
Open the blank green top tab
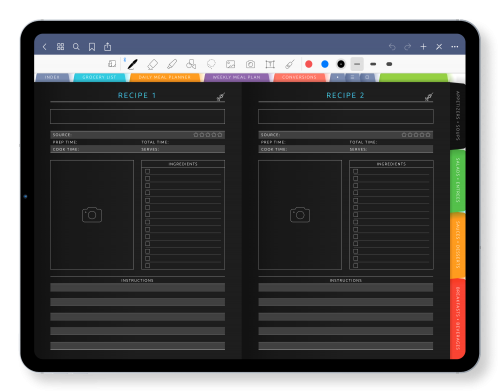(413, 77)
